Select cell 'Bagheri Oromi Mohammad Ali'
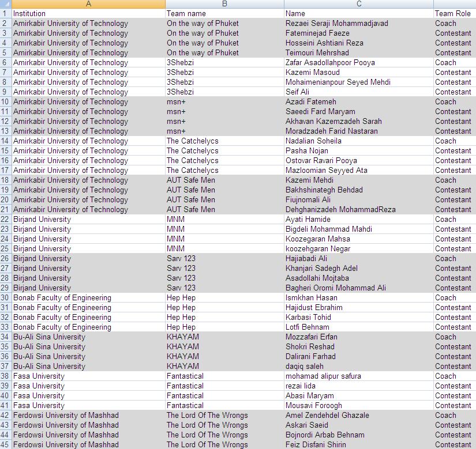The width and height of the screenshot is (476, 449). coord(359,288)
